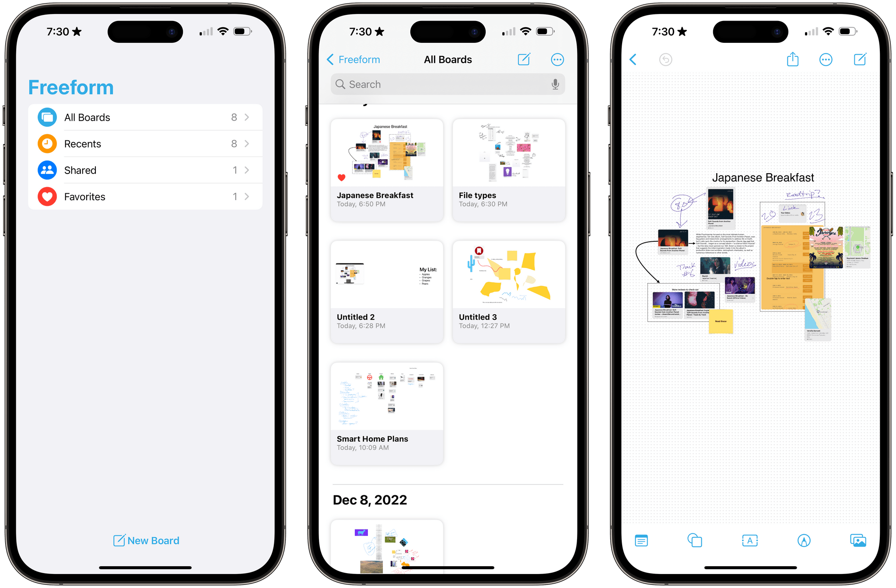Tap the New Board button
Screen dimensions: 896x588
coord(147,540)
